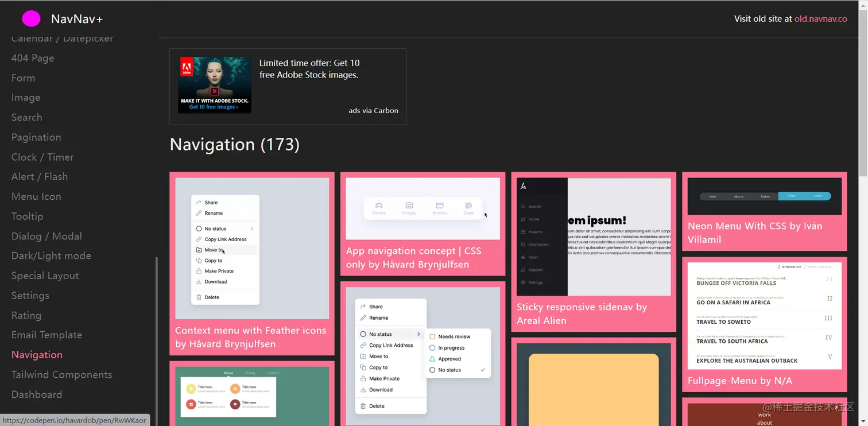Go to the Rating category
Screen dimensions: 868x426
pos(26,315)
